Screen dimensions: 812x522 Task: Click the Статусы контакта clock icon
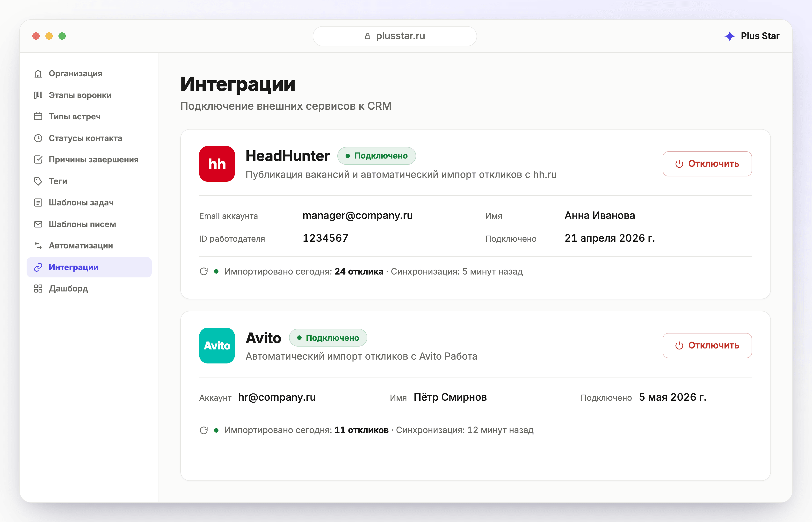pyautogui.click(x=38, y=138)
